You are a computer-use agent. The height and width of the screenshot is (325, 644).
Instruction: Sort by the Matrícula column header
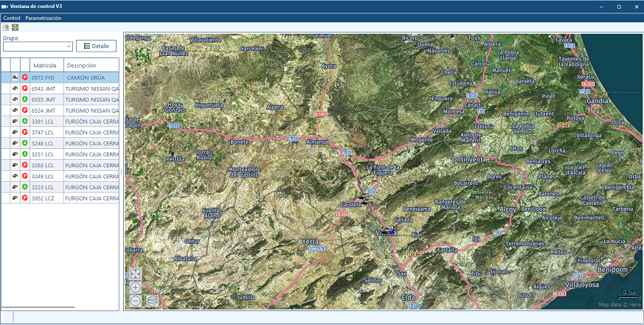coord(45,65)
